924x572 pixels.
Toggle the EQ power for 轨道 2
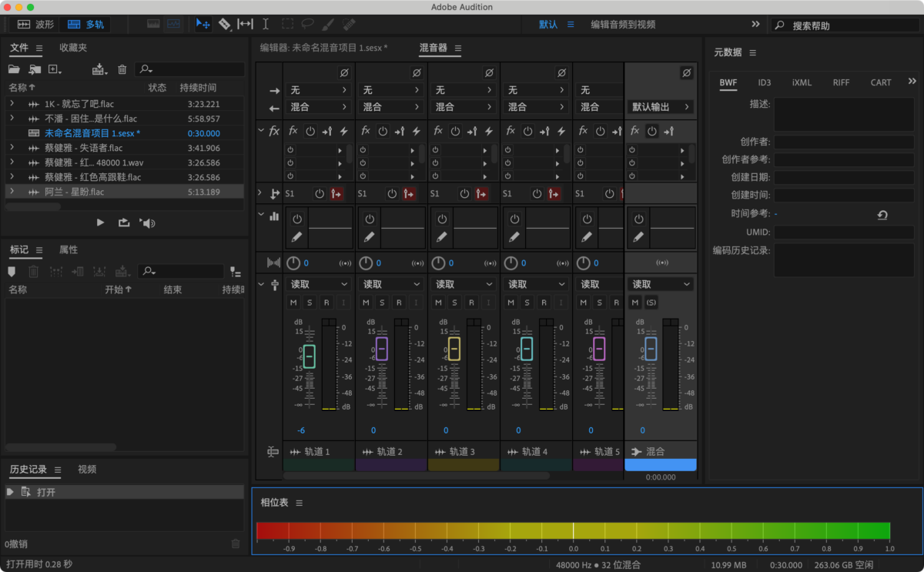370,219
